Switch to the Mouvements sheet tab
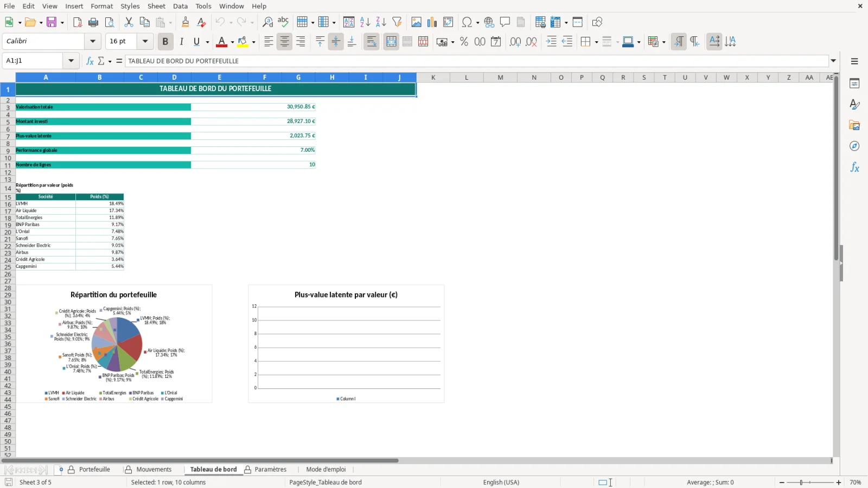 click(154, 470)
